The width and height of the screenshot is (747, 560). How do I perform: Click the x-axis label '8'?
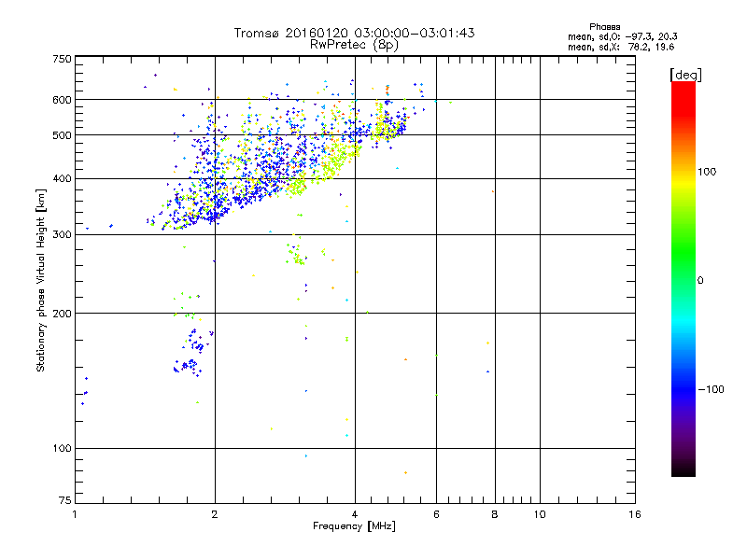pyautogui.click(x=495, y=514)
